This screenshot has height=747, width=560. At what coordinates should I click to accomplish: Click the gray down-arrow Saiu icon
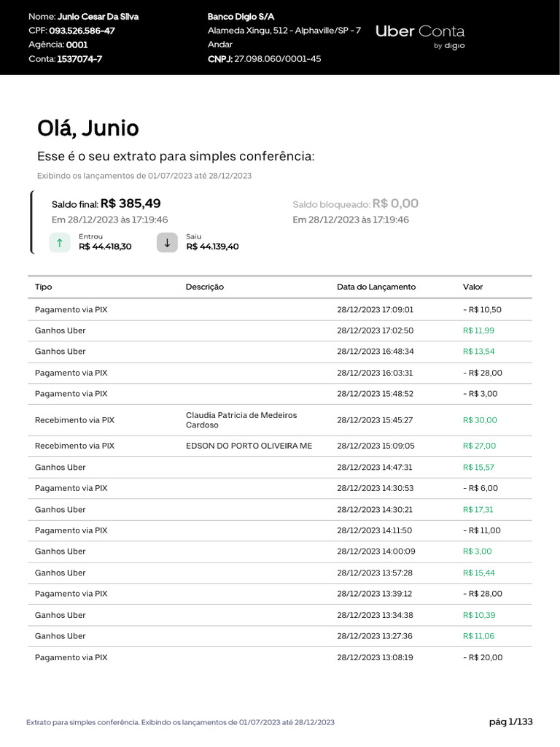[167, 242]
